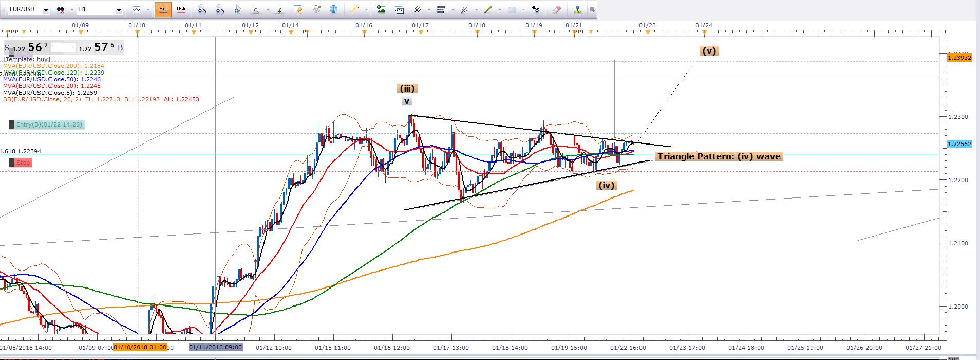Viewport: 980px width, 360px height.
Task: Click the trade amount field between prices
Action: click(x=64, y=48)
